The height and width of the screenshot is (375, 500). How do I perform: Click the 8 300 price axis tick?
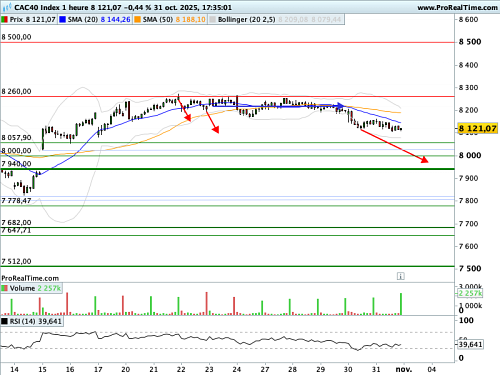(x=468, y=88)
